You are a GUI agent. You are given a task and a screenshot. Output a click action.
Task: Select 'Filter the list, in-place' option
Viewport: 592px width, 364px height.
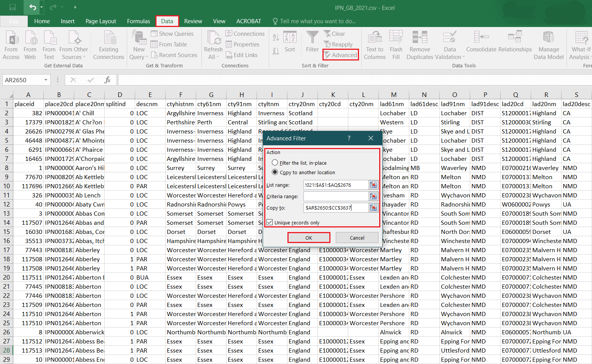299,163
